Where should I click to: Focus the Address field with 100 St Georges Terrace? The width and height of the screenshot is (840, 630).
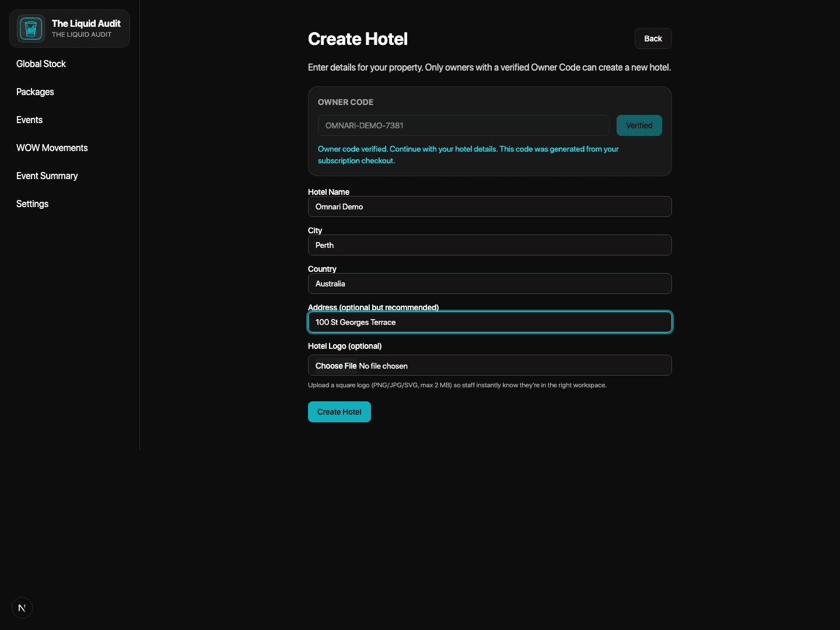pyautogui.click(x=489, y=322)
